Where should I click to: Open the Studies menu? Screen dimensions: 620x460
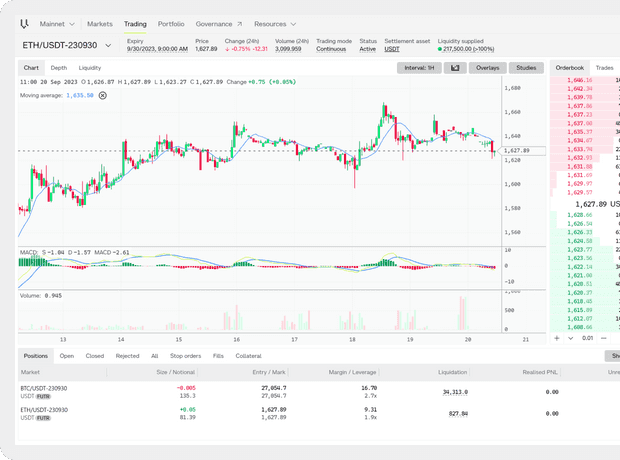click(526, 68)
